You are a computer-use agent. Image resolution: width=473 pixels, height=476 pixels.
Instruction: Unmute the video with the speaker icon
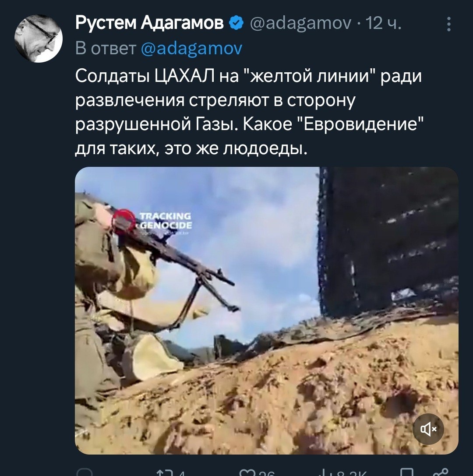[428, 429]
